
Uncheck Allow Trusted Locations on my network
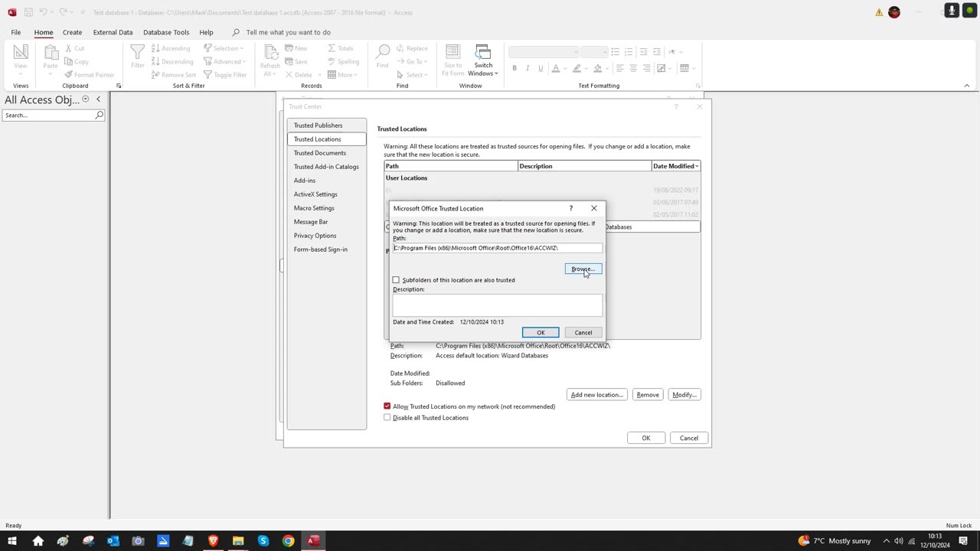point(387,406)
